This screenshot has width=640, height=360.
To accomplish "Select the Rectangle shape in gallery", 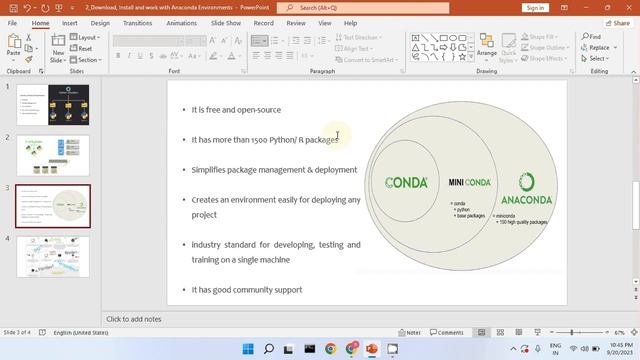I will [444, 38].
